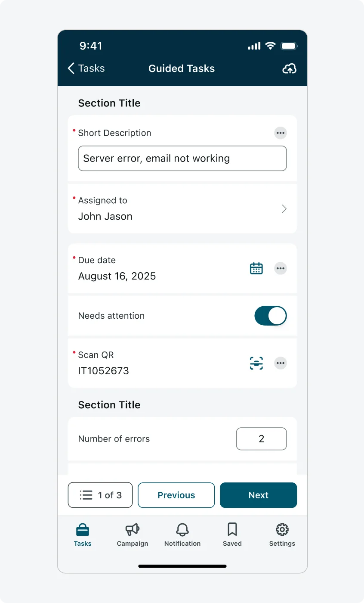Tap the home indicator bar at bottom
The height and width of the screenshot is (603, 364).
click(182, 566)
